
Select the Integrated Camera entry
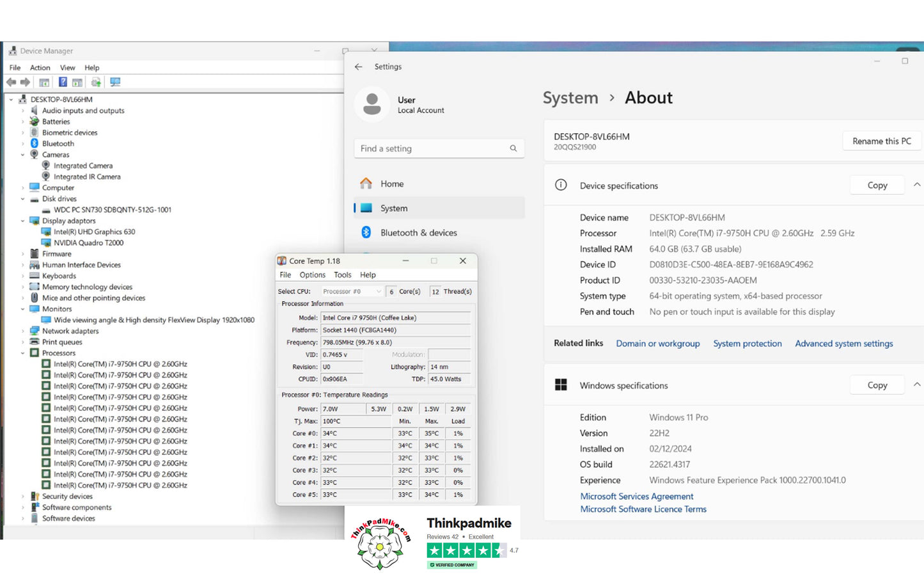tap(83, 166)
